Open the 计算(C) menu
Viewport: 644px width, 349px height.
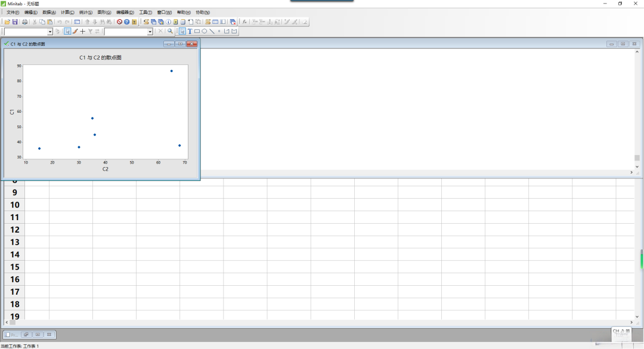(67, 13)
